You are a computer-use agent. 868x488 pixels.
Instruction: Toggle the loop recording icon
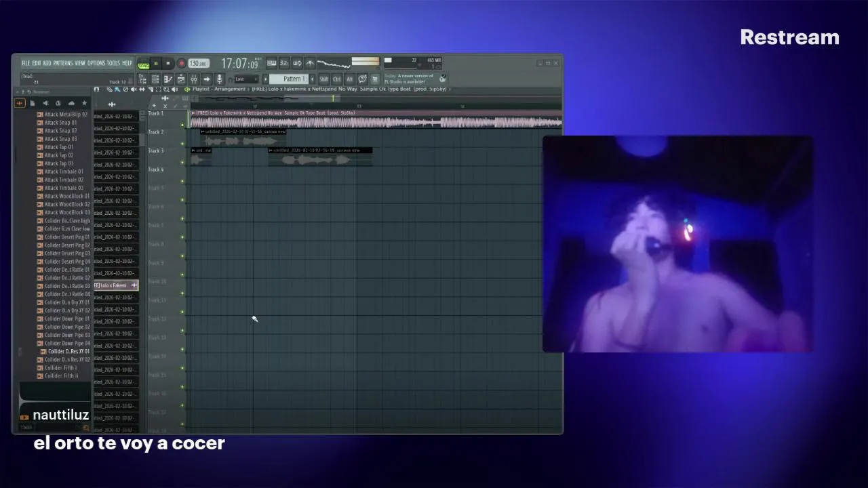point(297,63)
